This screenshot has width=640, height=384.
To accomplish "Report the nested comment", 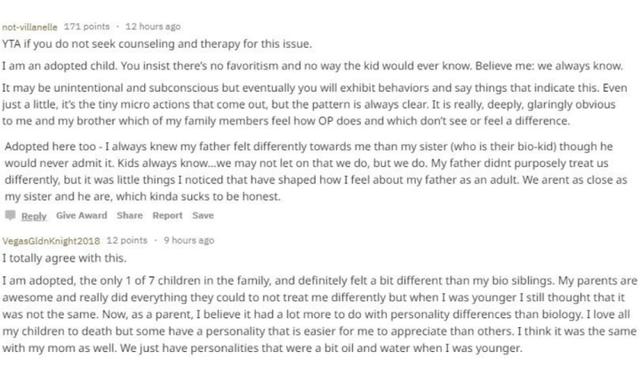I will [x=167, y=215].
